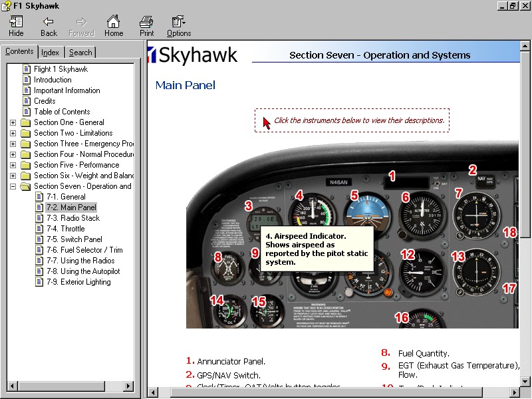Open the Flight 1 Skyhawk topic
The height and width of the screenshot is (399, 532).
[61, 69]
